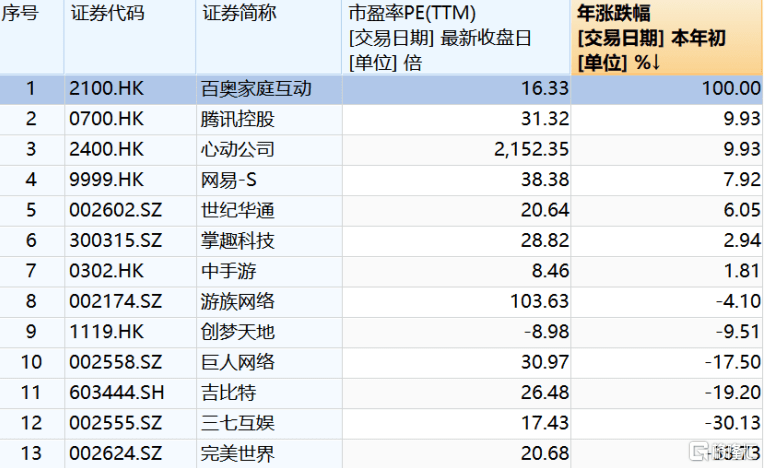Viewport: 764px width, 468px height.
Task: Click annual change value 100.00
Action: click(x=731, y=89)
